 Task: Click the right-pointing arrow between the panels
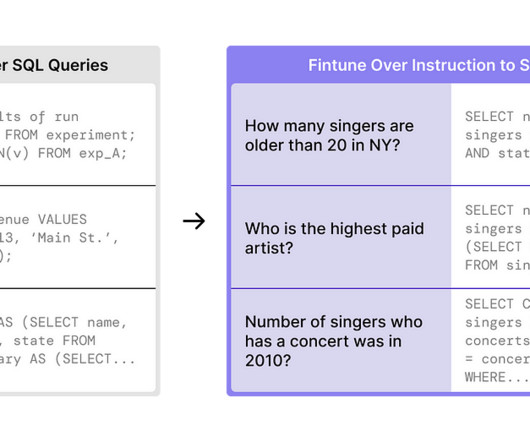(194, 221)
